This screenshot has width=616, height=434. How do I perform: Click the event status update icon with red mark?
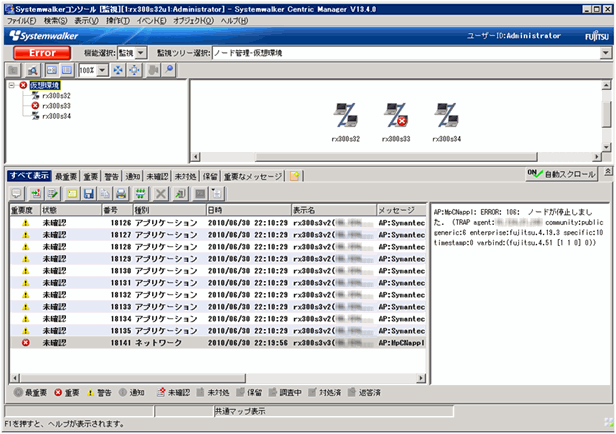36,193
